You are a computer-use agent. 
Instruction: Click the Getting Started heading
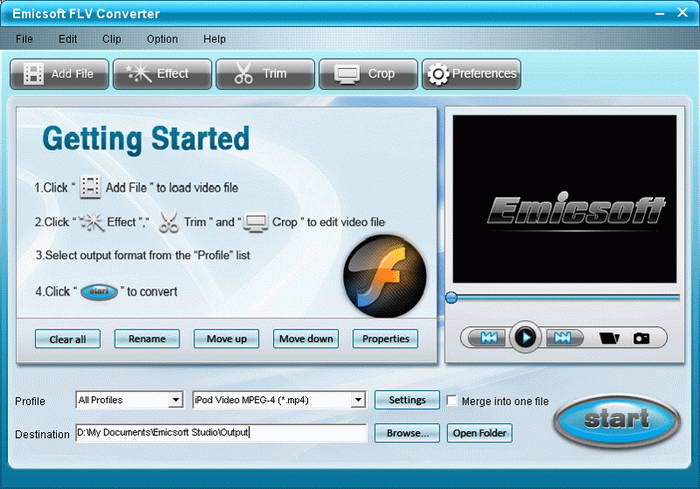click(x=146, y=139)
